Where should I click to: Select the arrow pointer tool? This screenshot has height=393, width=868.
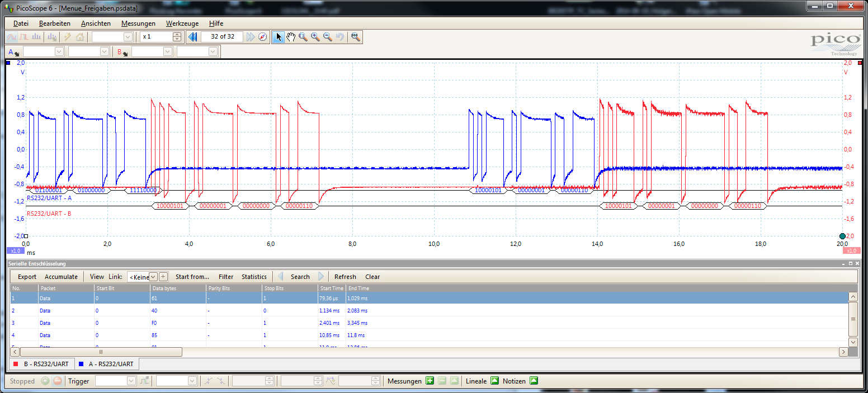click(279, 37)
